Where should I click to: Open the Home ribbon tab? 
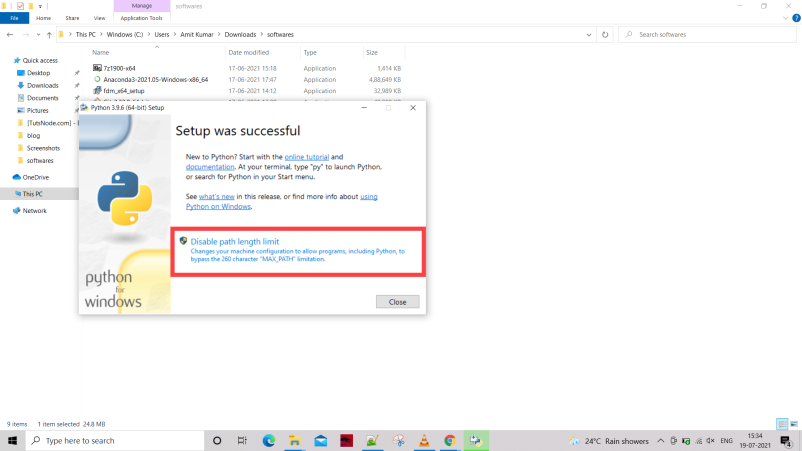[x=43, y=18]
